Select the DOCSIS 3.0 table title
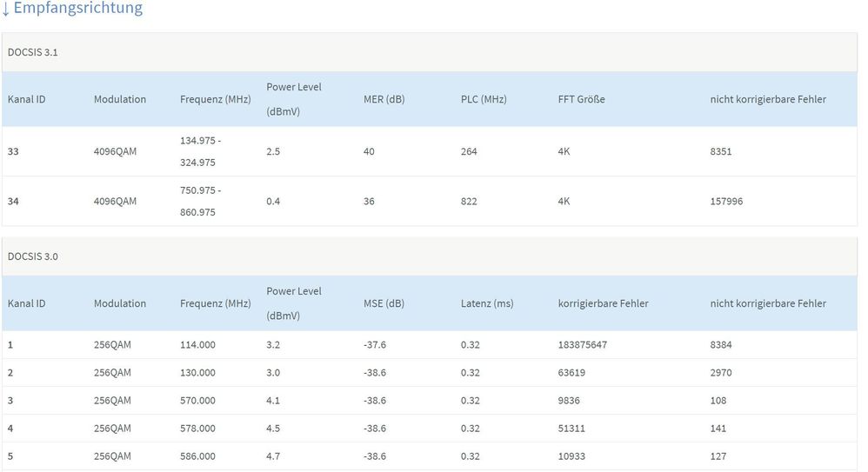The height and width of the screenshot is (472, 868). pos(33,256)
